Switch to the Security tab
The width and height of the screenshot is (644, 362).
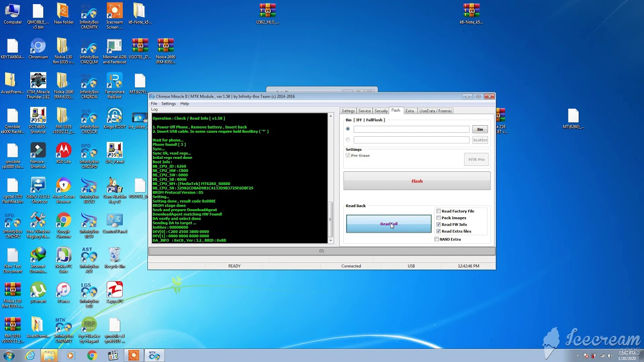click(381, 111)
